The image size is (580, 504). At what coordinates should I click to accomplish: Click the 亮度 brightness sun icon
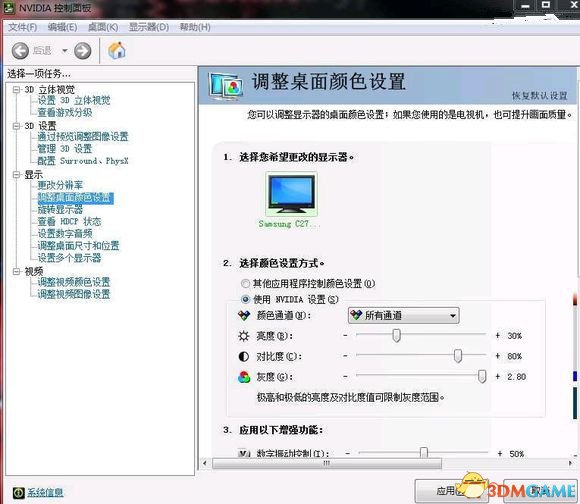click(244, 336)
